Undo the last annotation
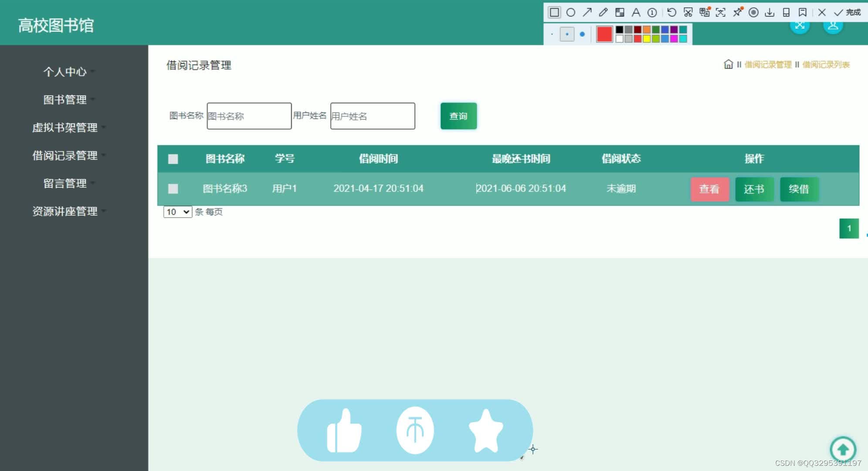The height and width of the screenshot is (471, 868). click(672, 12)
